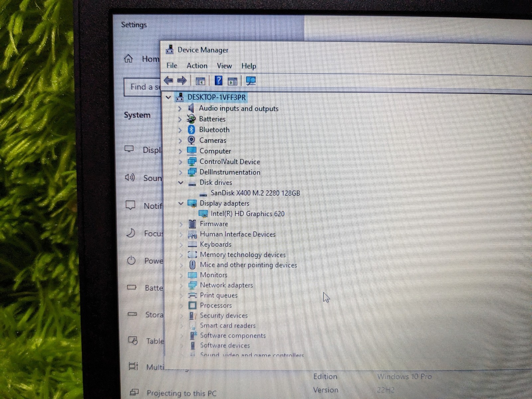Click the Find a setting search box
This screenshot has width=532, height=399.
(142, 87)
